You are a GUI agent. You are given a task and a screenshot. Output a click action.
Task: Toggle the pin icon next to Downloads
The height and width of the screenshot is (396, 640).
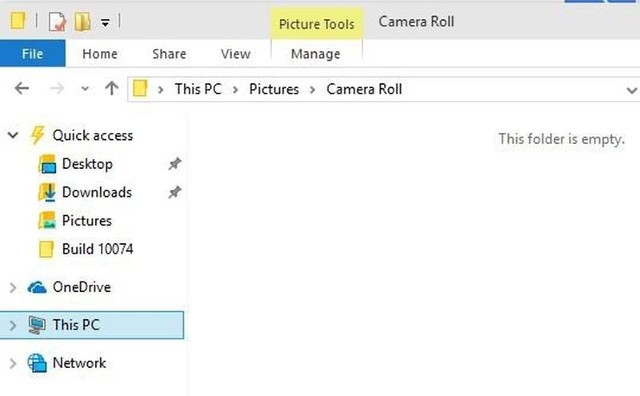175,192
